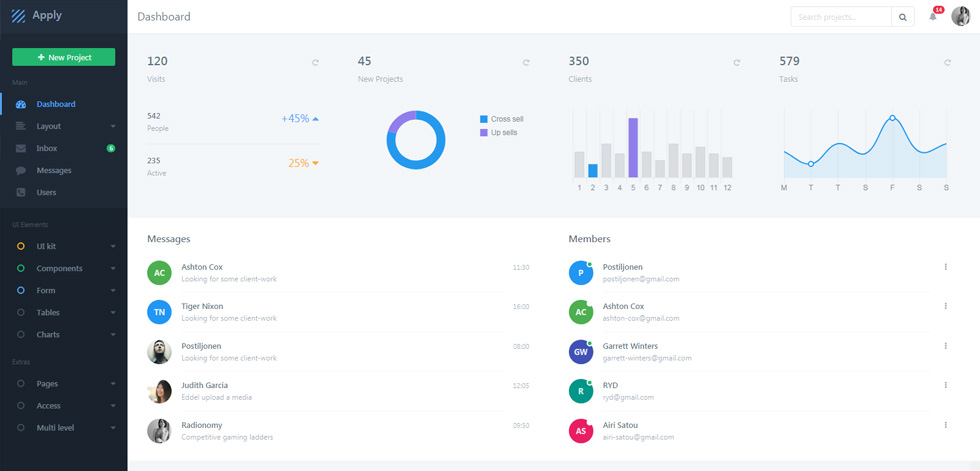980x471 pixels.
Task: Expand the Access submenu arrow
Action: tap(113, 406)
